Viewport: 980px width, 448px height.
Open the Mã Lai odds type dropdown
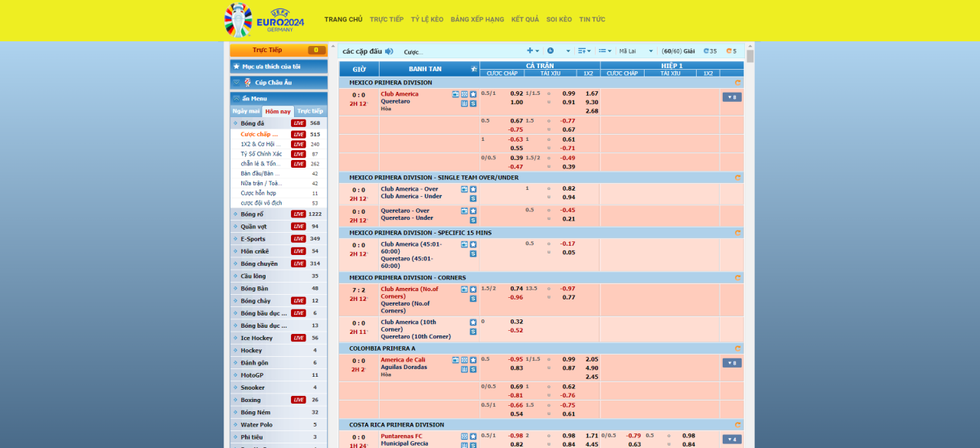636,51
